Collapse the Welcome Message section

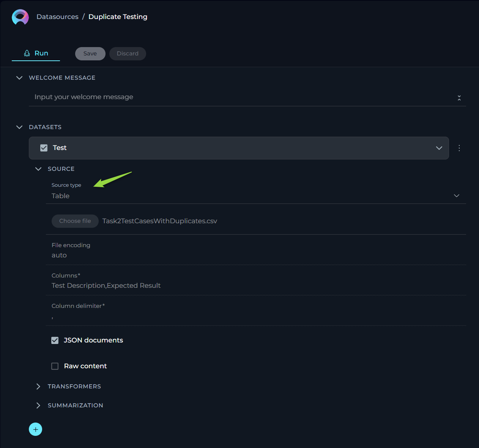tap(19, 78)
